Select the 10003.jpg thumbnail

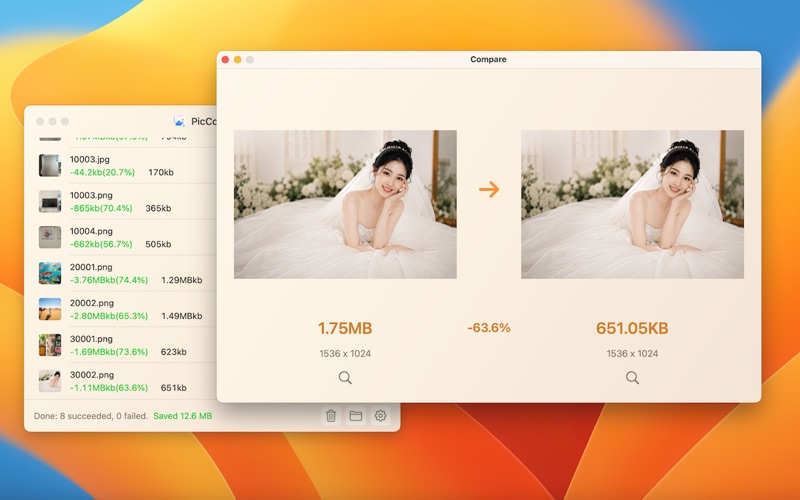50,165
